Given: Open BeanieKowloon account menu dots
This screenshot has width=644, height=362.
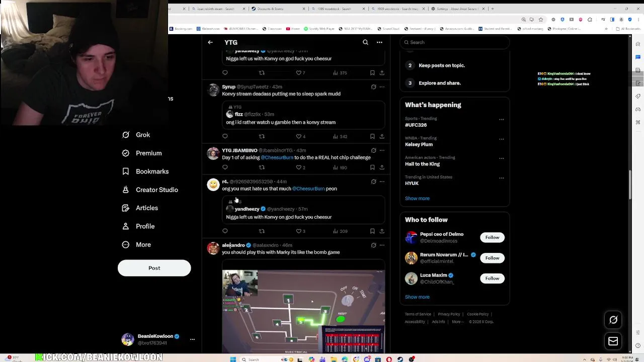Looking at the screenshot, I should click(x=192, y=339).
